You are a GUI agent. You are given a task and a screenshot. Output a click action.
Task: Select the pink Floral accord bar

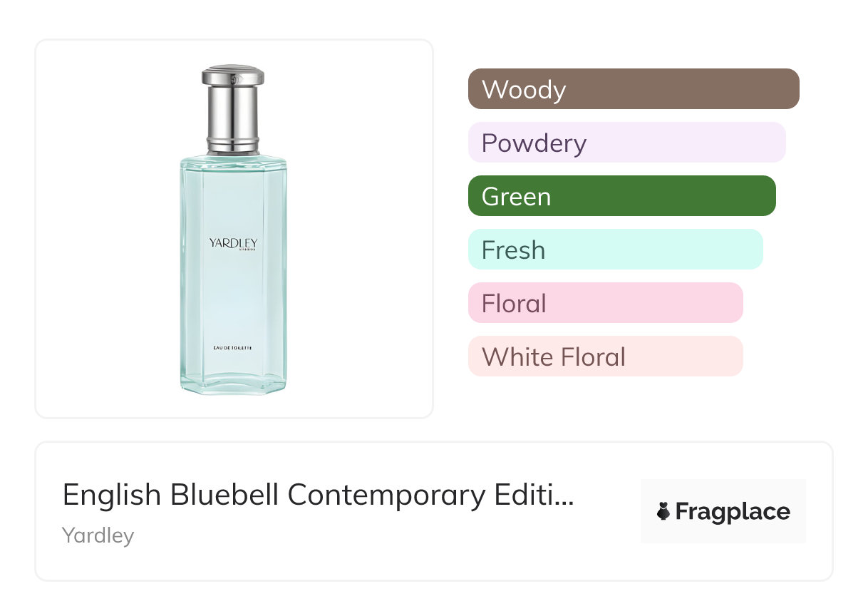click(605, 303)
